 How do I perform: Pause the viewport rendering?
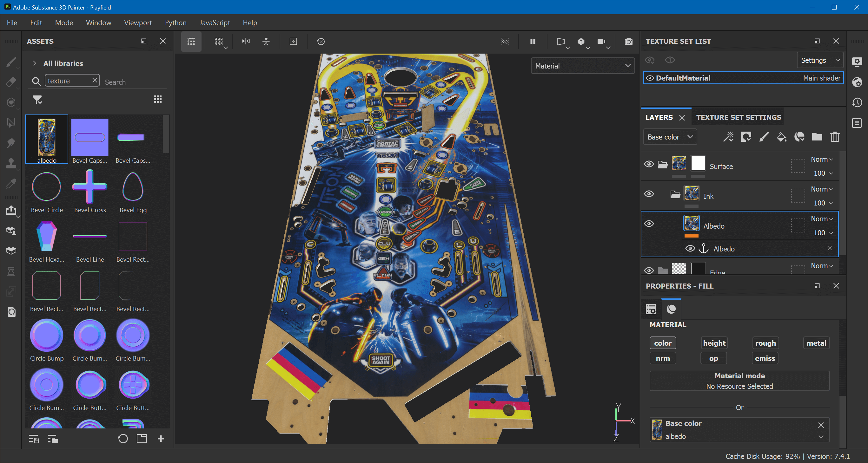click(x=533, y=42)
